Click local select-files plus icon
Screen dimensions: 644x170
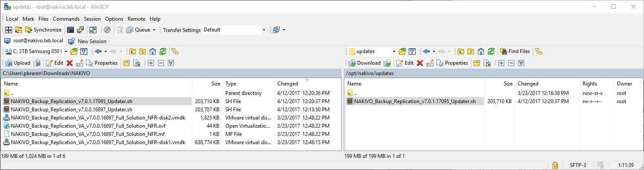tap(151, 63)
